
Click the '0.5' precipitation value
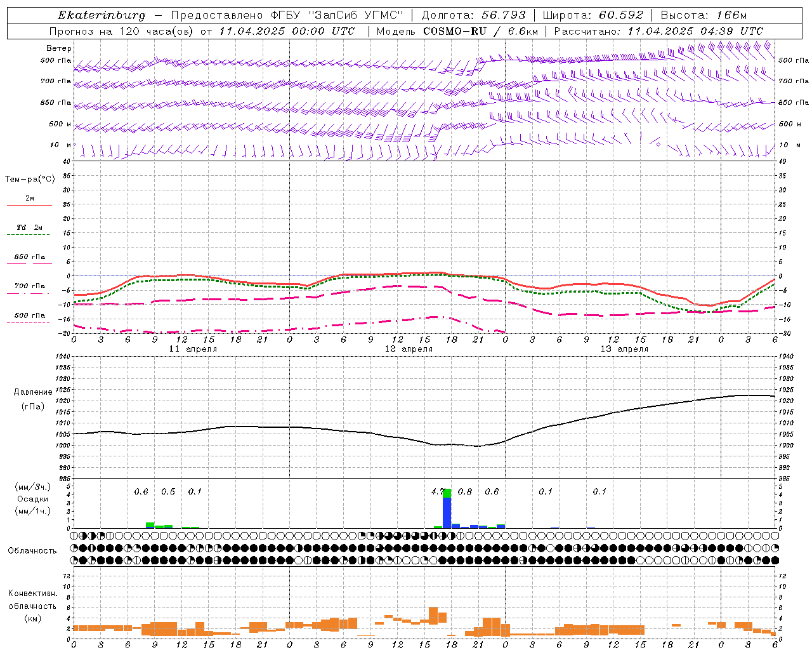[168, 491]
